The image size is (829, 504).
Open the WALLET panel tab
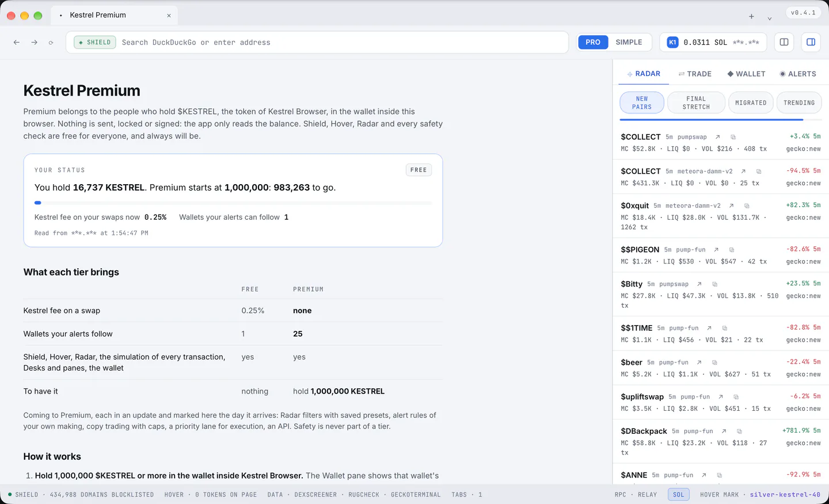(x=746, y=74)
